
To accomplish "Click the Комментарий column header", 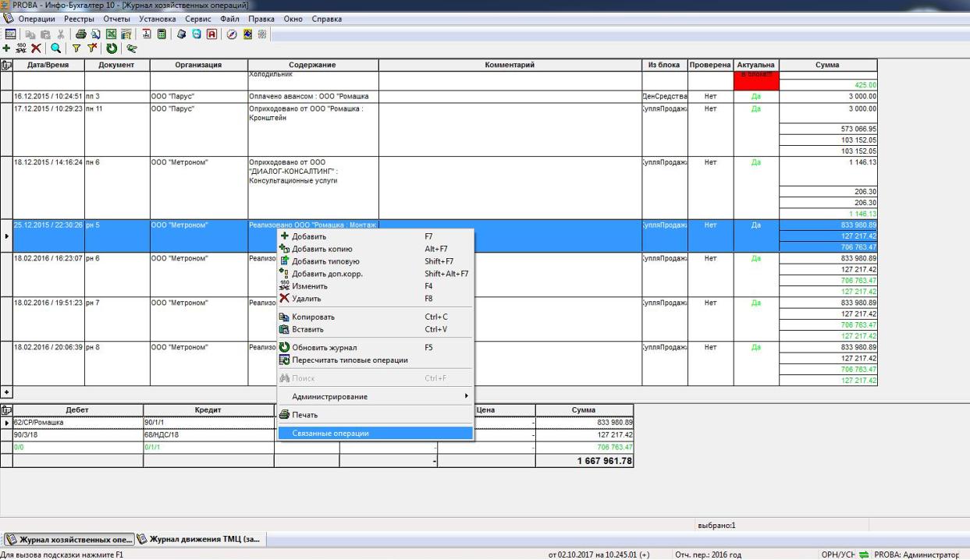I will point(510,65).
